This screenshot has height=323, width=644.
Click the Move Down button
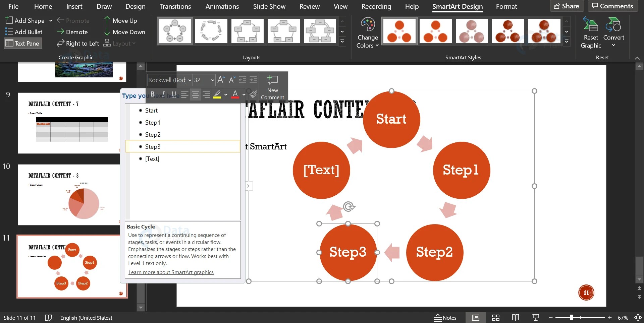pyautogui.click(x=125, y=32)
